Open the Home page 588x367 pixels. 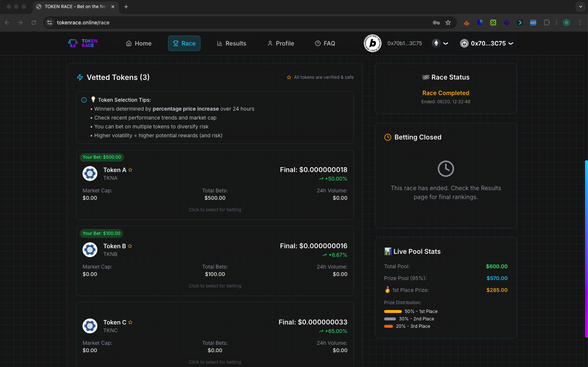point(139,43)
